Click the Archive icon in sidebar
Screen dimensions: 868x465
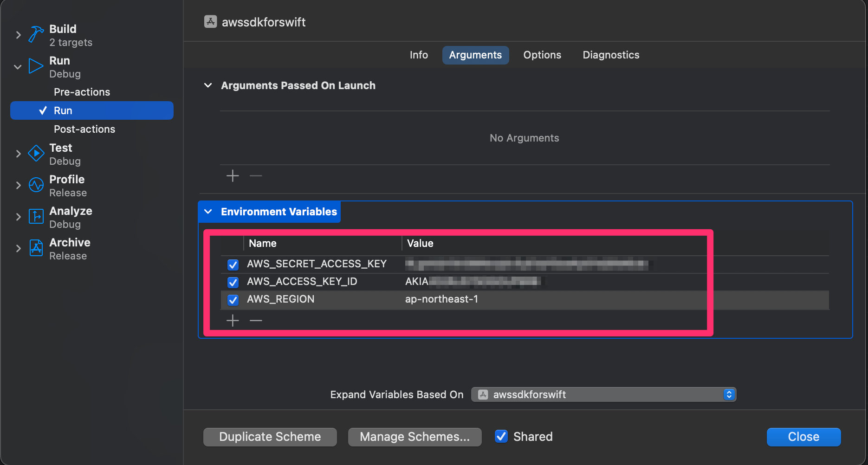(x=36, y=248)
